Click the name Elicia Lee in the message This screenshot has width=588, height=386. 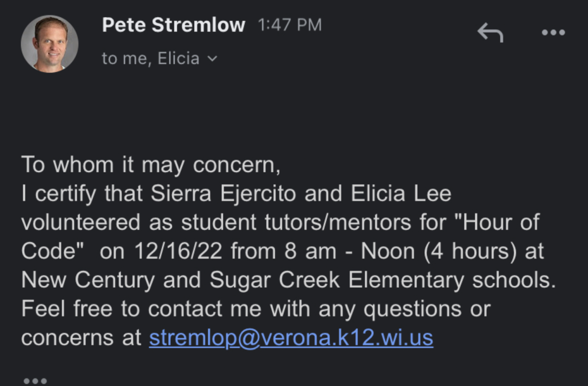tap(401, 194)
